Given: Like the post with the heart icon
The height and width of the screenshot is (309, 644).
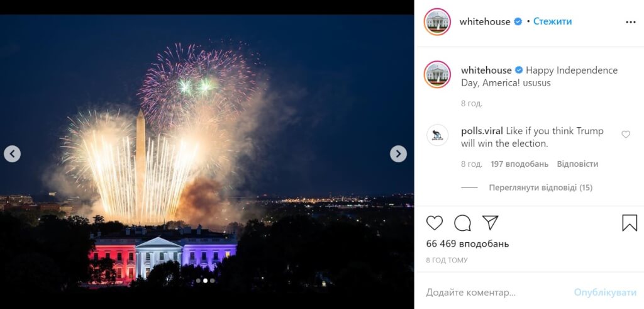Looking at the screenshot, I should pos(434,223).
